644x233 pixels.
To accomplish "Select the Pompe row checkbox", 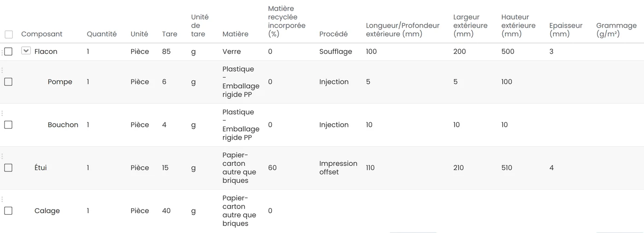I will pos(8,82).
